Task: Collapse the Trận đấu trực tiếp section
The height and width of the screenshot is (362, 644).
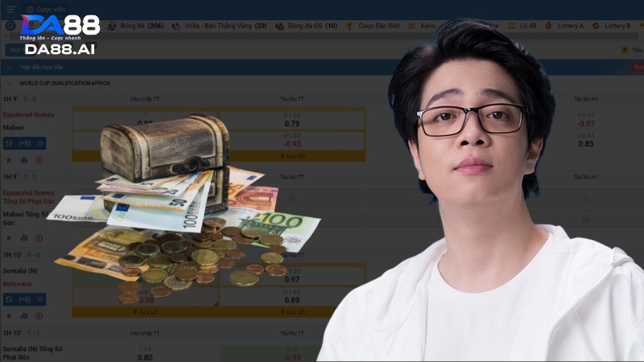Action: click(10, 68)
